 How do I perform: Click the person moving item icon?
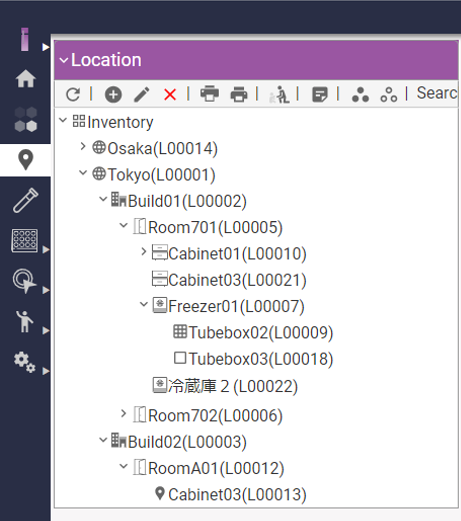[280, 95]
